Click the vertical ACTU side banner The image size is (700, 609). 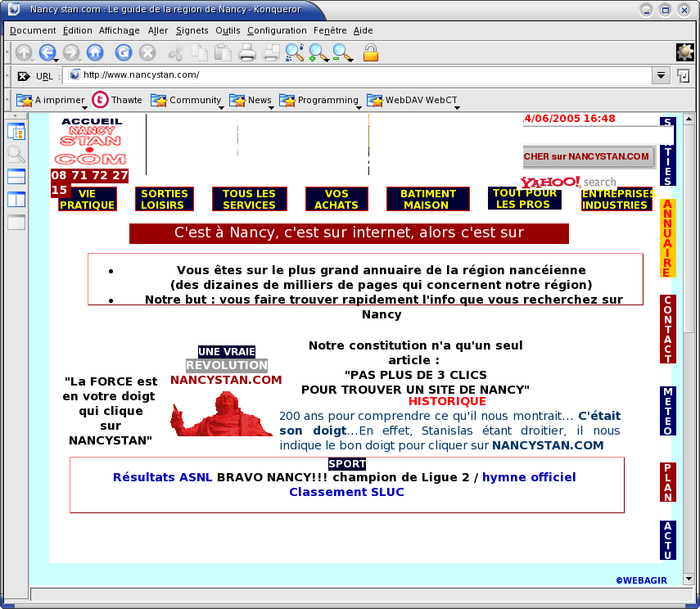click(668, 540)
